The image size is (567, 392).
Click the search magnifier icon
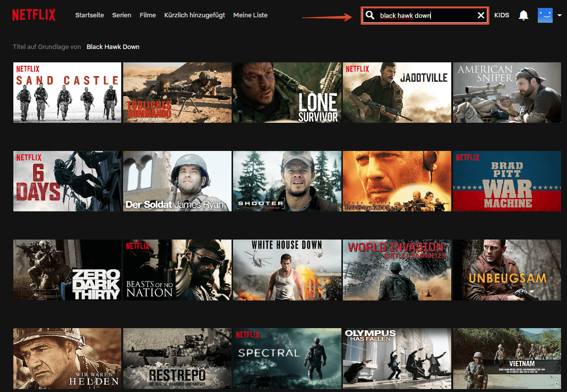pos(370,15)
